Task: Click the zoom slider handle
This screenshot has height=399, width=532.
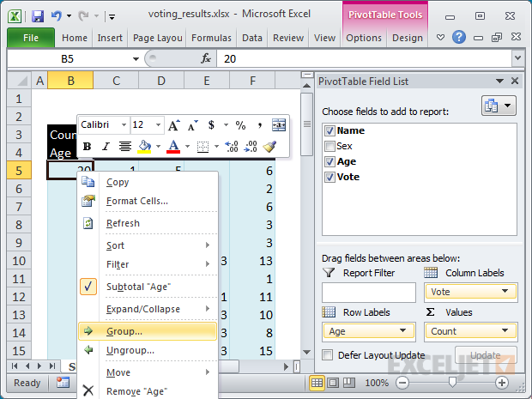Action: click(452, 383)
